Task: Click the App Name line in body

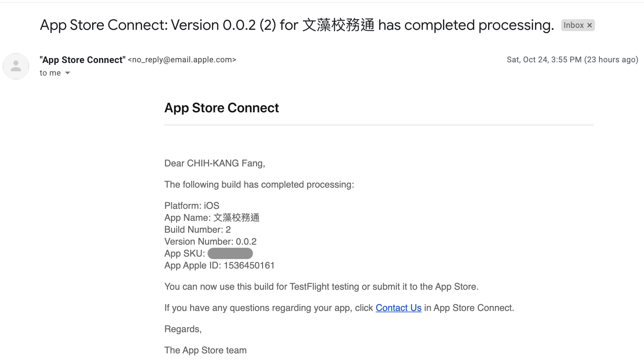Action: [x=212, y=218]
